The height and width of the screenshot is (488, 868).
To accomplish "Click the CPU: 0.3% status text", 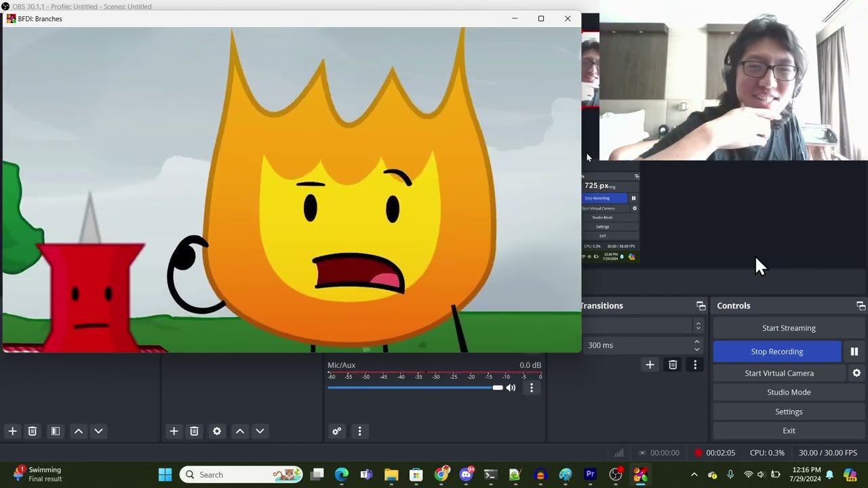I will (x=767, y=453).
